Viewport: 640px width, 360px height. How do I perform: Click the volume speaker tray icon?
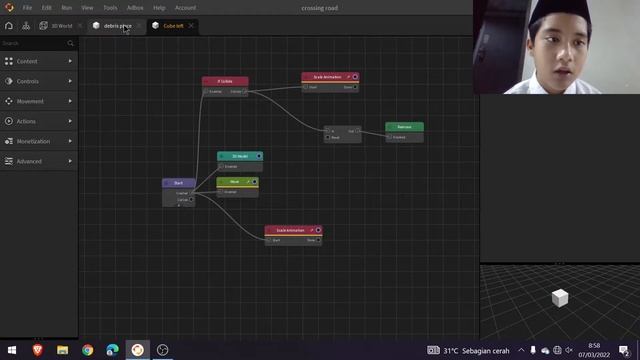[x=569, y=350]
